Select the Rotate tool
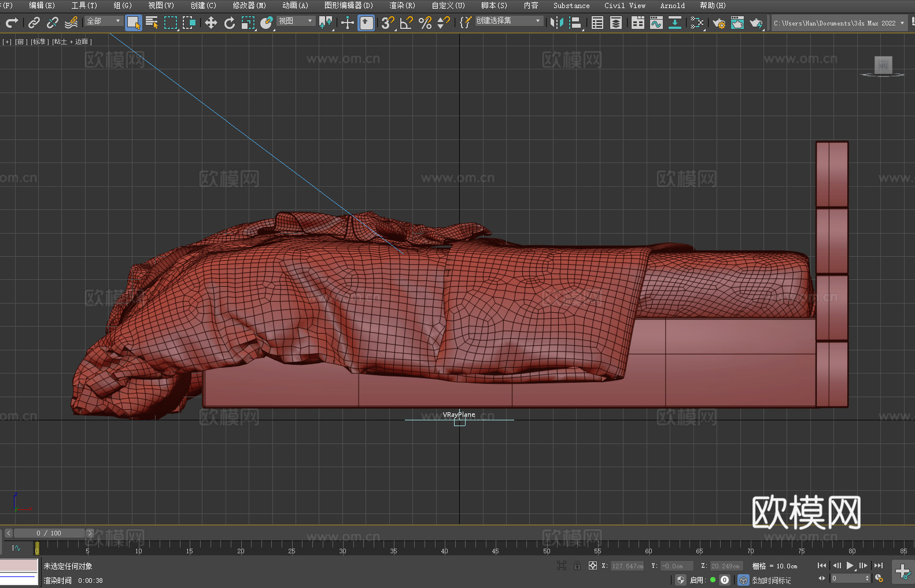 coord(230,23)
